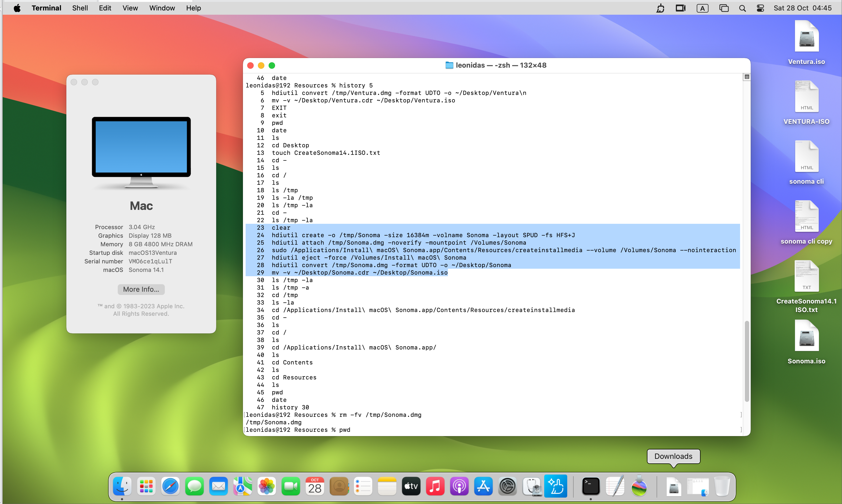The image size is (842, 504).
Task: Select the Ventura.iso desktop file
Action: (x=806, y=43)
